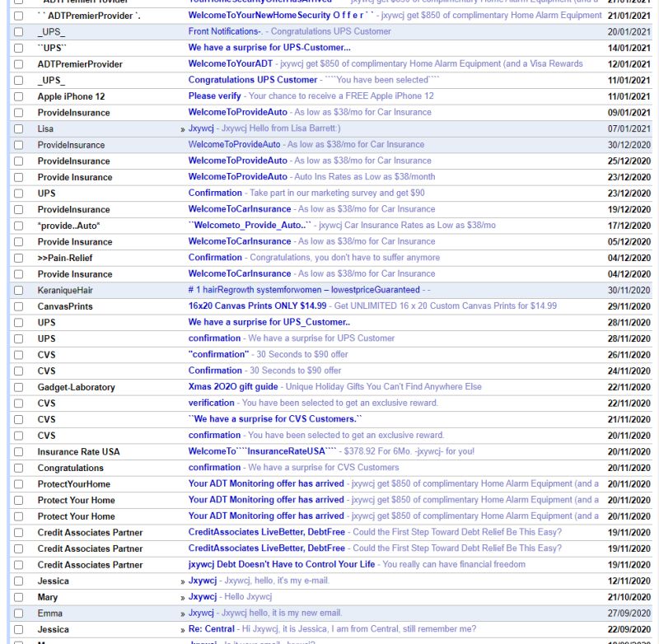Tick the checkbox for the >>Pain-Relief email
The height and width of the screenshot is (644, 659).
(18, 258)
